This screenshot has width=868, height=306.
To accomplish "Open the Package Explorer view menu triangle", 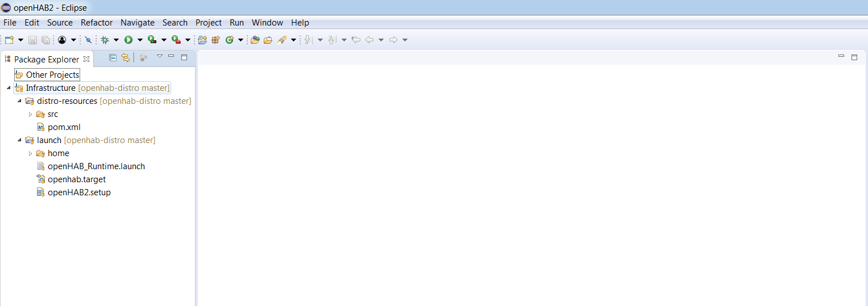I will [160, 56].
